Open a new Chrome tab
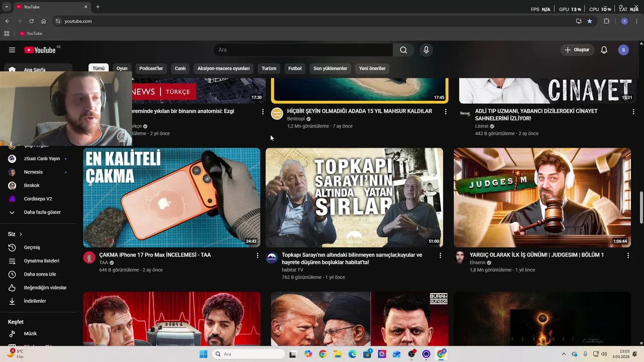Screen dimensions: 644x362 (98, 7)
